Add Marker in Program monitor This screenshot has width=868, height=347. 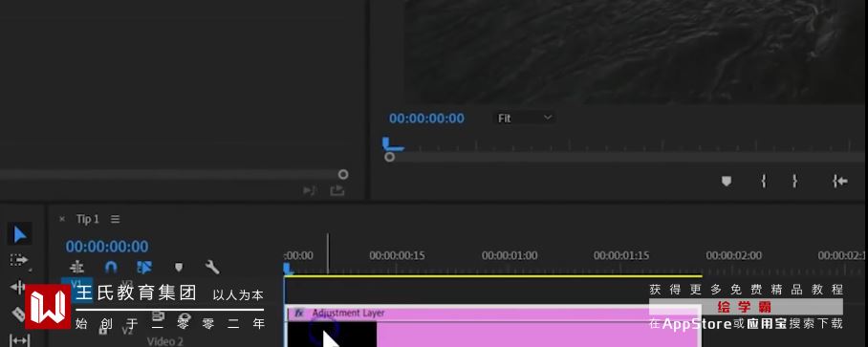pos(727,181)
